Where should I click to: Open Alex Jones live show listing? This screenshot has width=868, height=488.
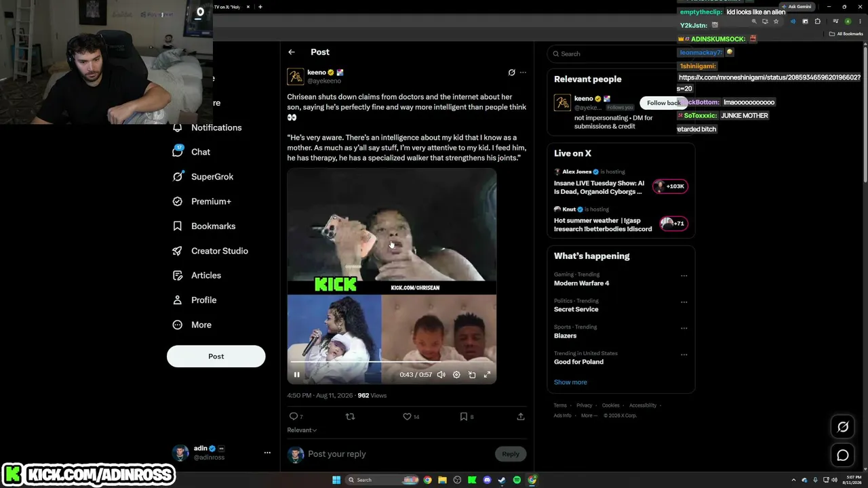pos(620,182)
